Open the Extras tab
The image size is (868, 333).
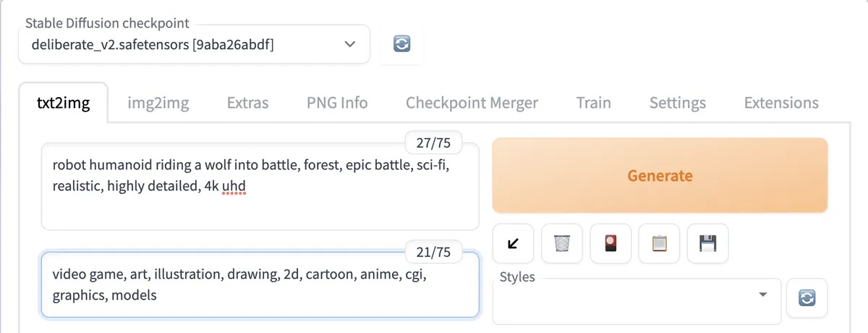pyautogui.click(x=247, y=103)
